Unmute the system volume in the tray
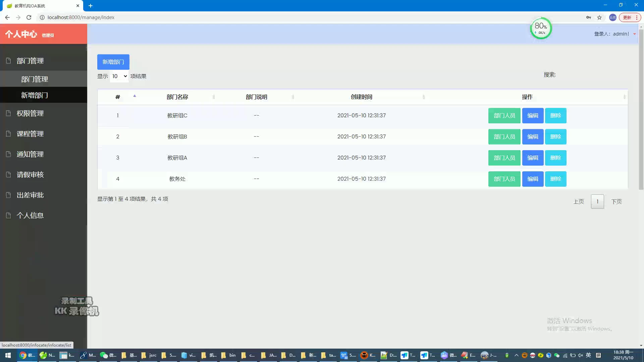 tap(580, 355)
